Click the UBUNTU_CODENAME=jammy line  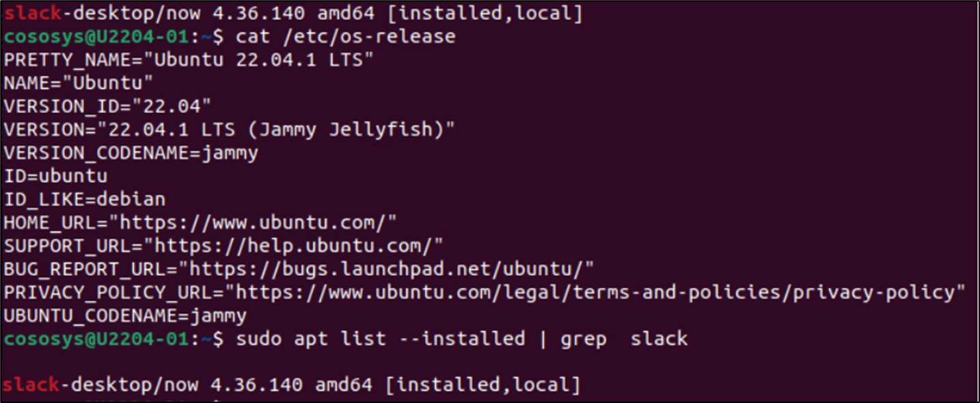click(124, 316)
